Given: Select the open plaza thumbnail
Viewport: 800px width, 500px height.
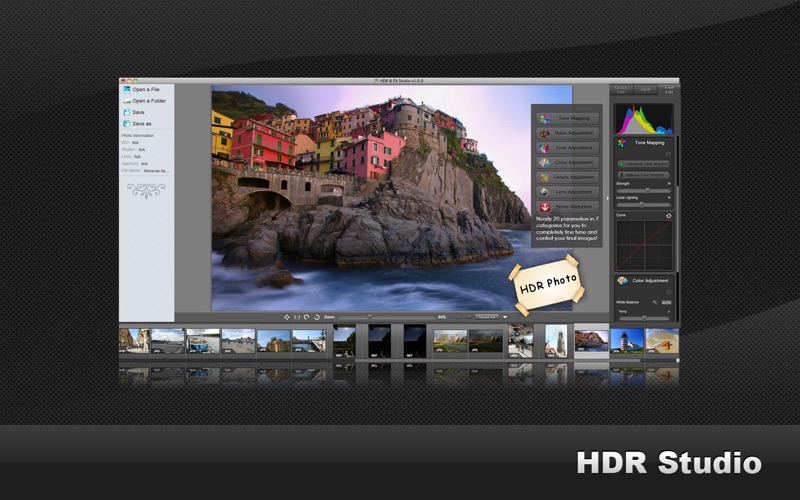Looking at the screenshot, I should (x=238, y=341).
